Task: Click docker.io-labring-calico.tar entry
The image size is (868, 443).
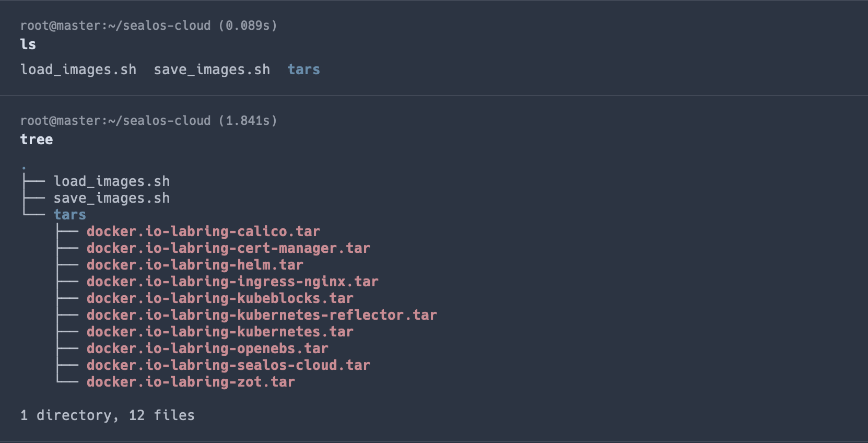Action: click(x=203, y=231)
